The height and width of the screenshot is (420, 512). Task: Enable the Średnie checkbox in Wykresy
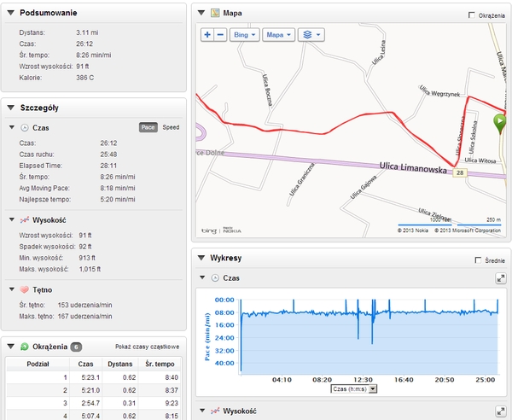click(478, 260)
